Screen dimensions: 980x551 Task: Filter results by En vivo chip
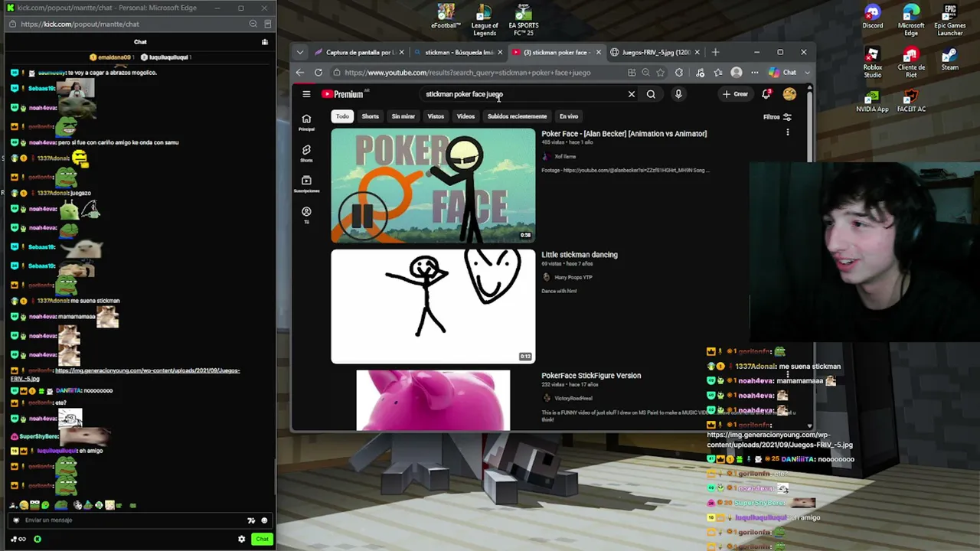click(569, 116)
